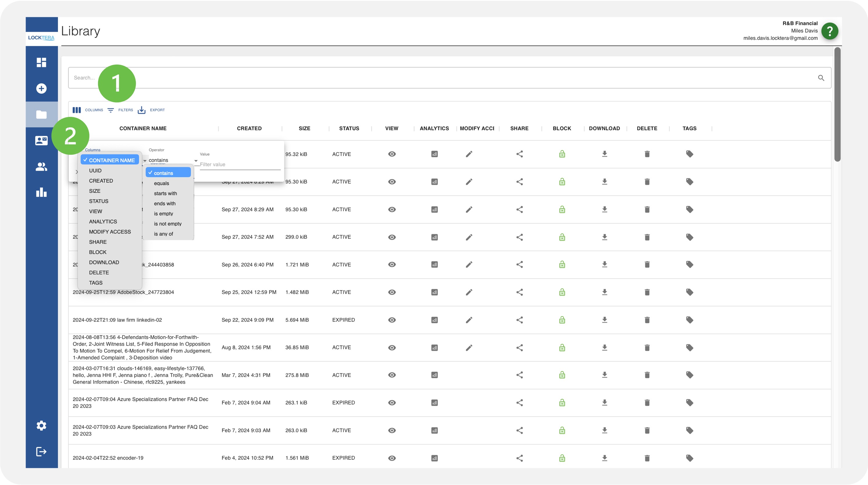The width and height of the screenshot is (868, 485).
Task: Click the view eye icon in first row
Action: 392,154
